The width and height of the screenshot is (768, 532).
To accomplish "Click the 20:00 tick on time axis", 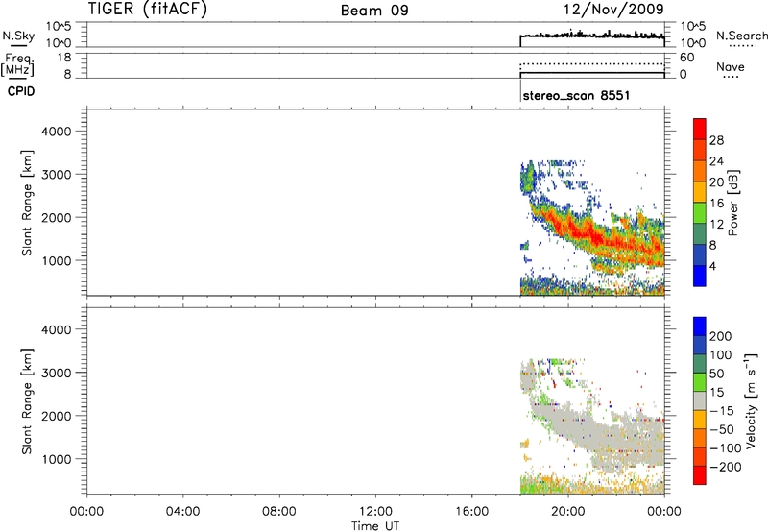I will (568, 511).
